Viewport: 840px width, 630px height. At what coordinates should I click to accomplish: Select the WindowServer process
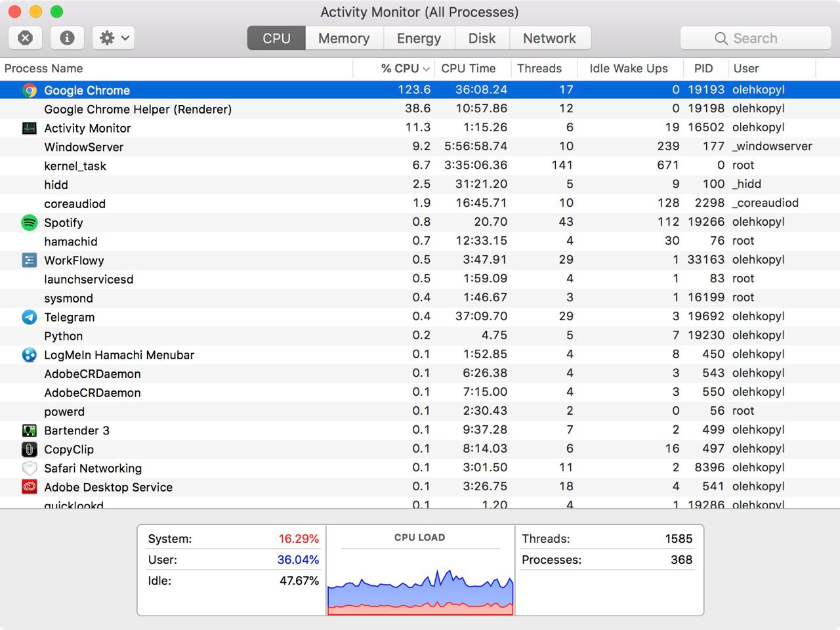[420, 147]
